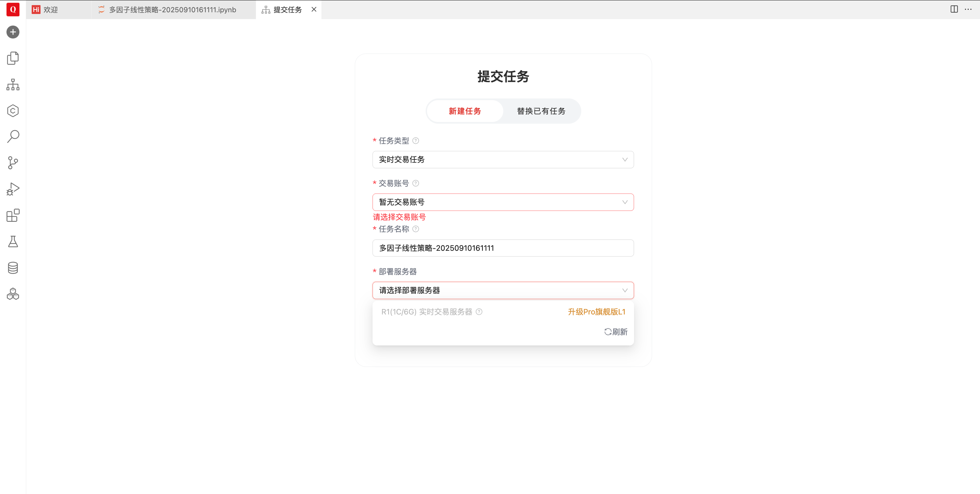Expand the 任务类型 dropdown

503,159
